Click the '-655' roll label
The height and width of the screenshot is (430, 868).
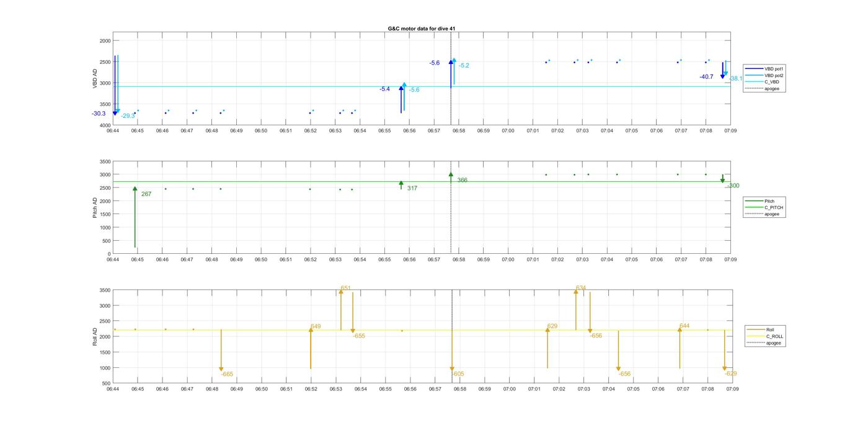click(359, 336)
